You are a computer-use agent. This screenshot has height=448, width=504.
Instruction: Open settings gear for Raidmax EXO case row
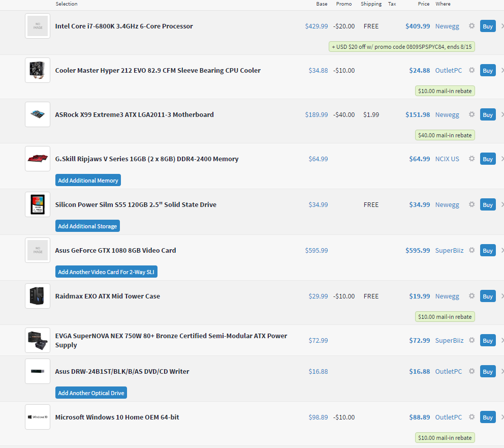471,296
